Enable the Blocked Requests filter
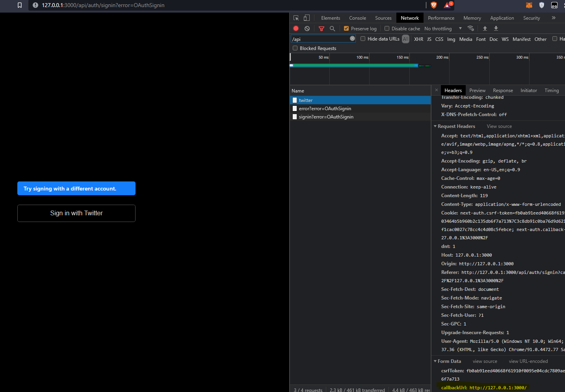 pyautogui.click(x=295, y=48)
